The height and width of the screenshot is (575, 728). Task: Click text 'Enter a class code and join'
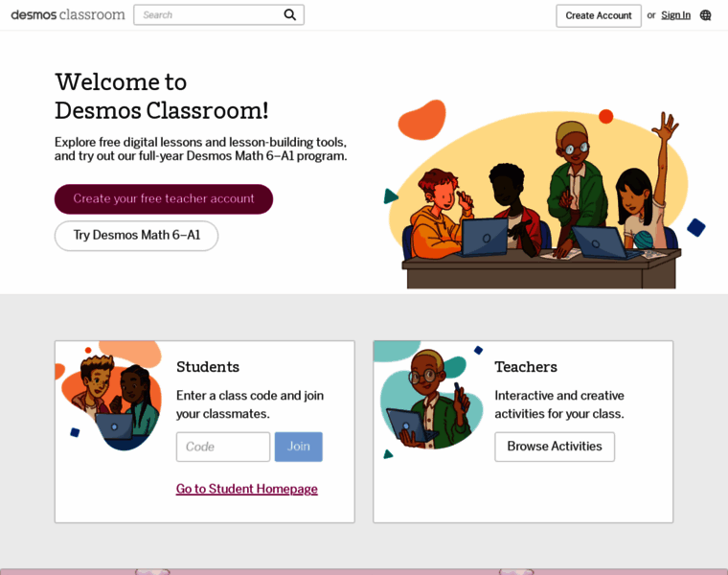coord(250,396)
